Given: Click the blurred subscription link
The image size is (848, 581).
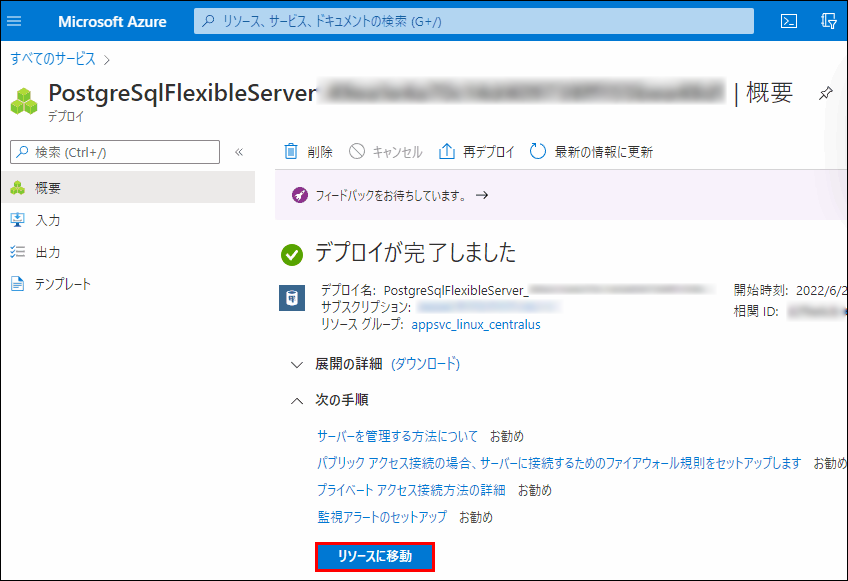Looking at the screenshot, I should [488, 307].
